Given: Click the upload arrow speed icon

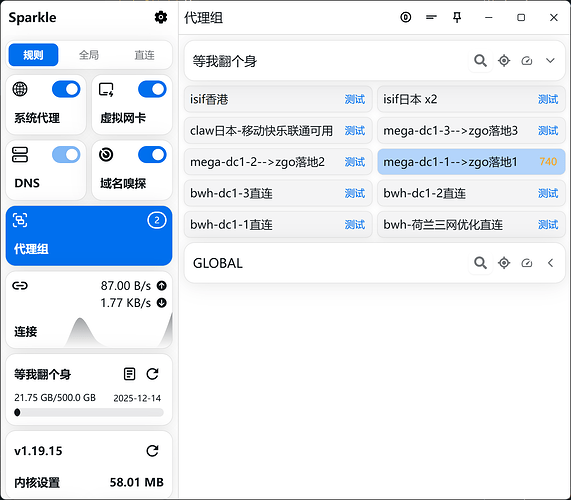Looking at the screenshot, I should [x=161, y=286].
